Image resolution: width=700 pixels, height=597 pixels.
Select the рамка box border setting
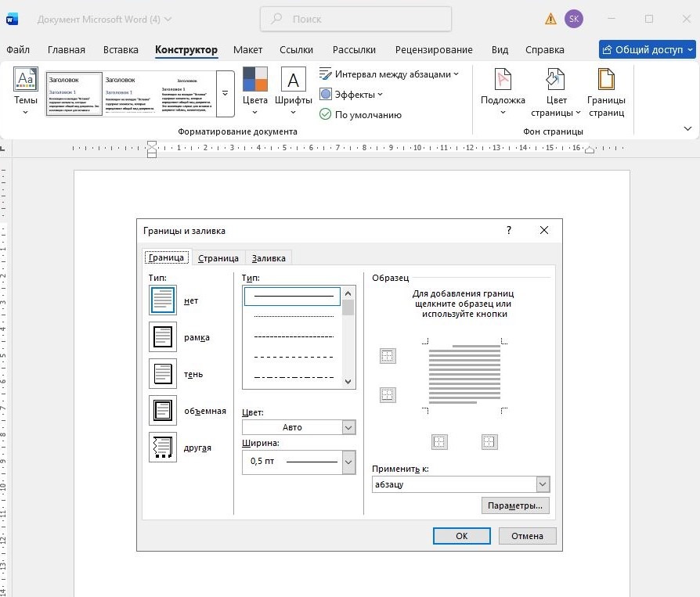click(163, 337)
